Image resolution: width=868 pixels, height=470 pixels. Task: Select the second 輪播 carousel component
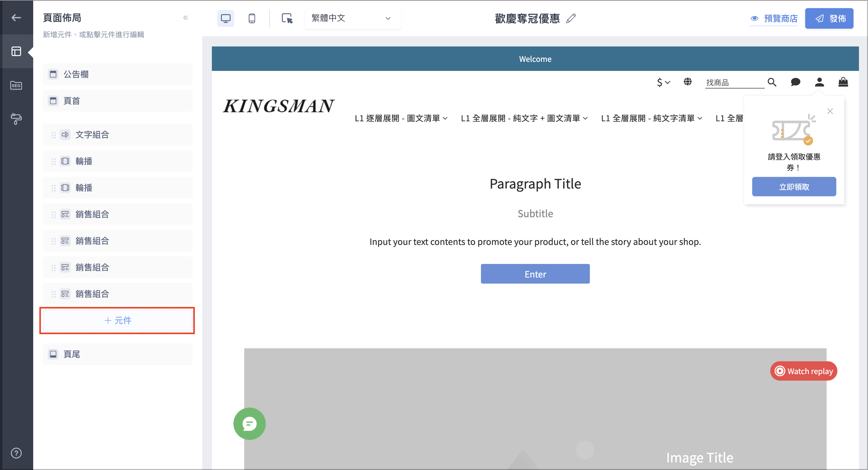coord(118,188)
